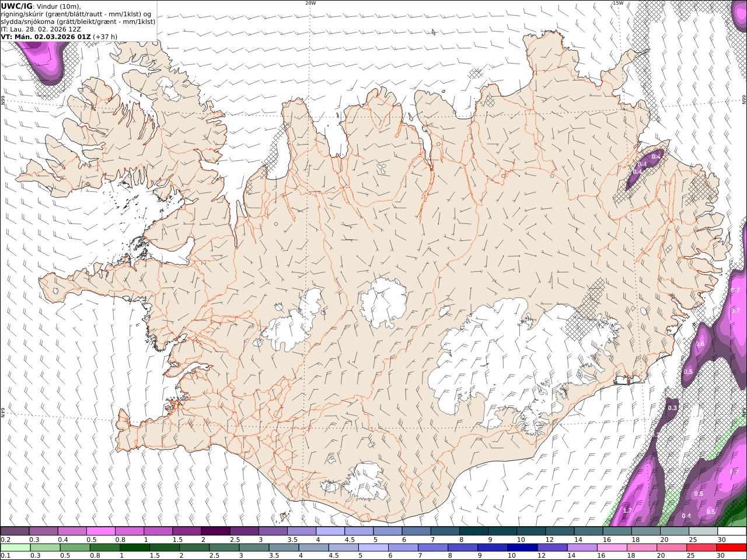Pick the bright red swatch after 30 in bottom row
Image resolution: width=747 pixels, height=560 pixels.
coord(731,547)
